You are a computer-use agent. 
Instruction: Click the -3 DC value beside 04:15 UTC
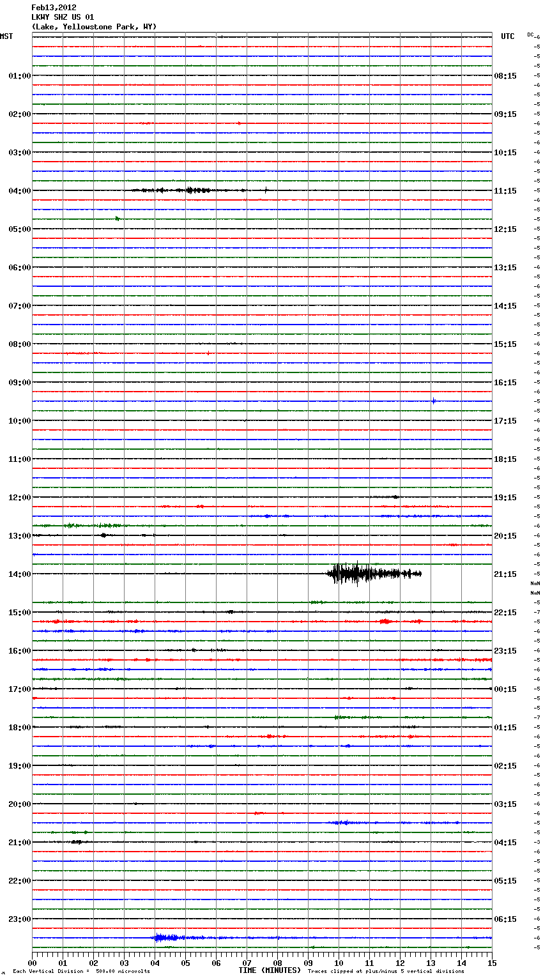point(537,843)
